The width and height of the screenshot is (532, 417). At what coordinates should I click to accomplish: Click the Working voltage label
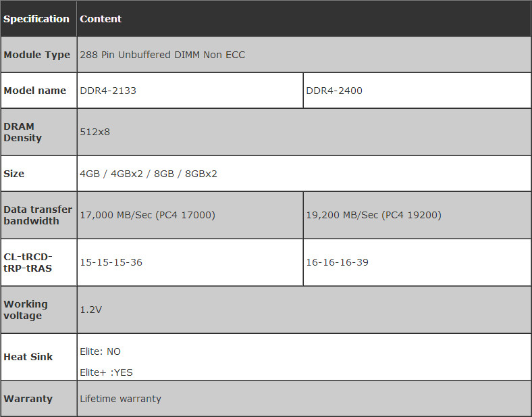tap(26, 310)
